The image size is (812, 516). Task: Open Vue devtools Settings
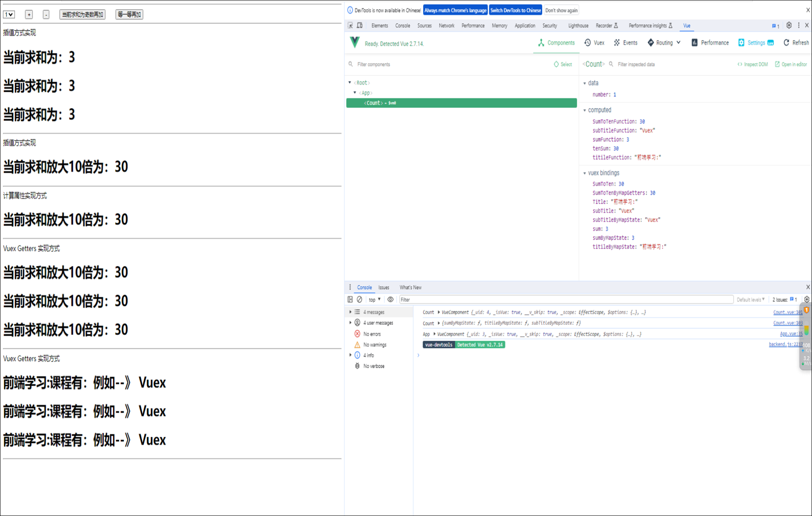[756, 43]
